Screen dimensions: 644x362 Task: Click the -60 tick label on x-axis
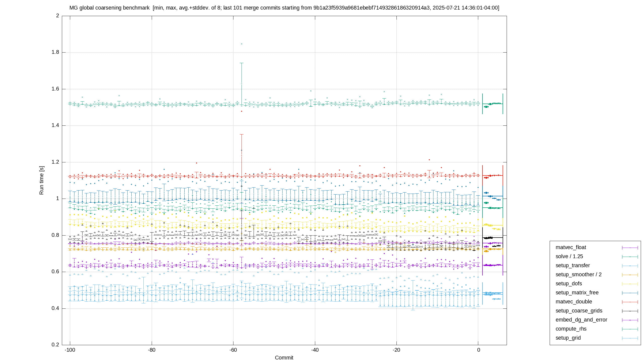[x=233, y=350]
